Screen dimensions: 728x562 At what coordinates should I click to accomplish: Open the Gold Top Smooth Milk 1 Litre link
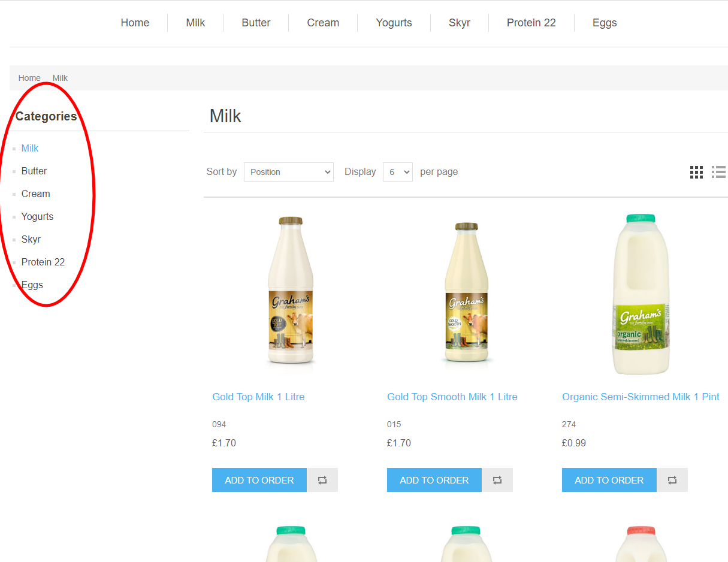[x=452, y=397]
